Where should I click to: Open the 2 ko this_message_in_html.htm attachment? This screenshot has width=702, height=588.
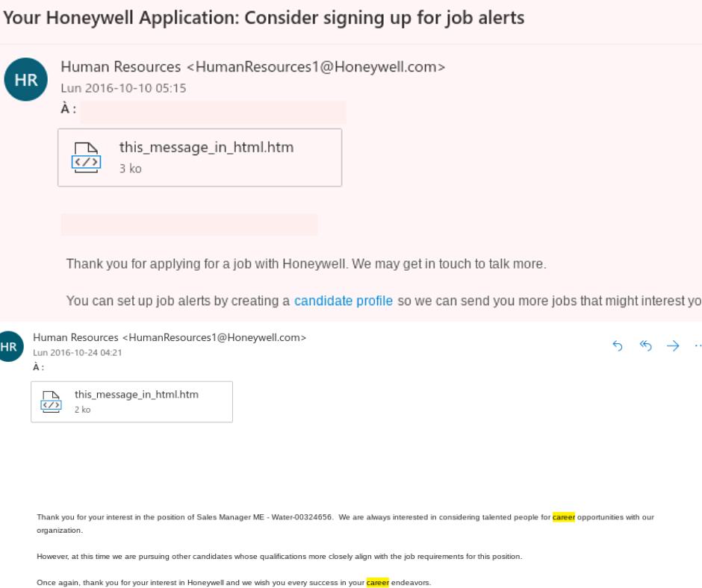pos(131,402)
